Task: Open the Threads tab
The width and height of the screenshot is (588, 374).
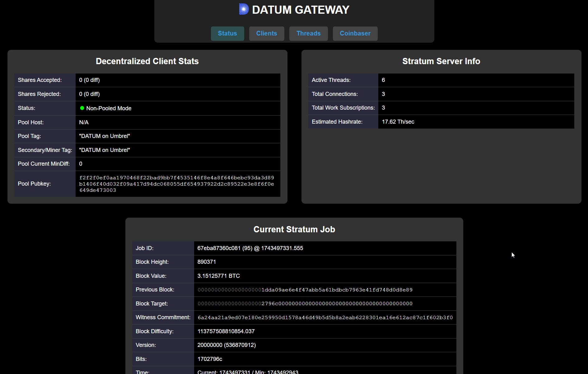Action: tap(308, 33)
